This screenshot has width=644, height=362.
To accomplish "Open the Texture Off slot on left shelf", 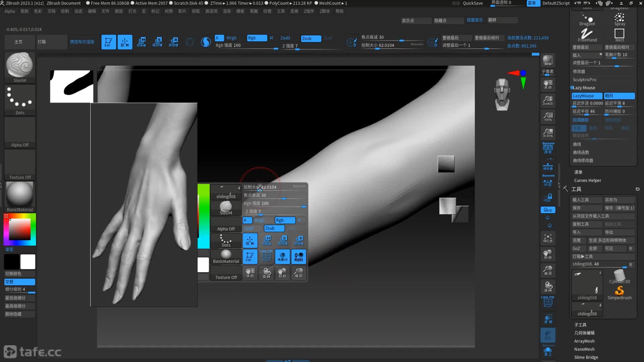I will tap(20, 165).
